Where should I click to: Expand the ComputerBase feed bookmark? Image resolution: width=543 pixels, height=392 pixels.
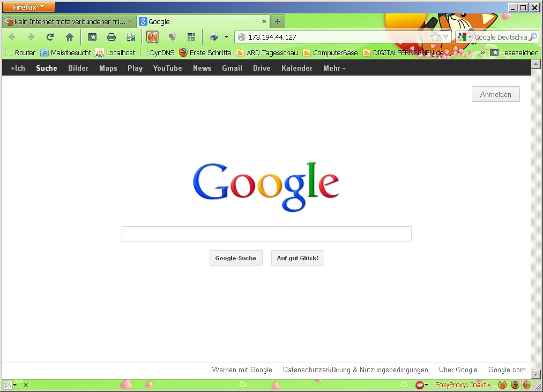point(330,52)
